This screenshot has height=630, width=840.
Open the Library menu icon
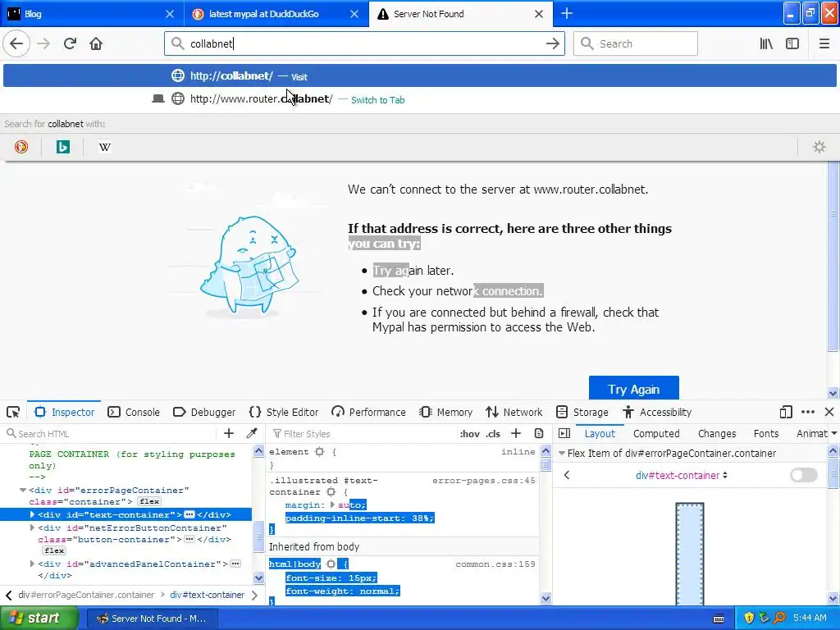point(766,44)
